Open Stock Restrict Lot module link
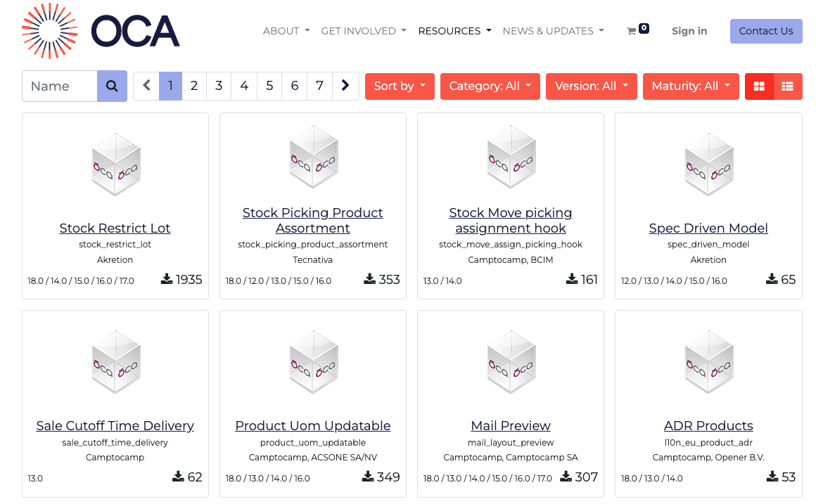Viewport: 823px width, 504px height. click(115, 228)
